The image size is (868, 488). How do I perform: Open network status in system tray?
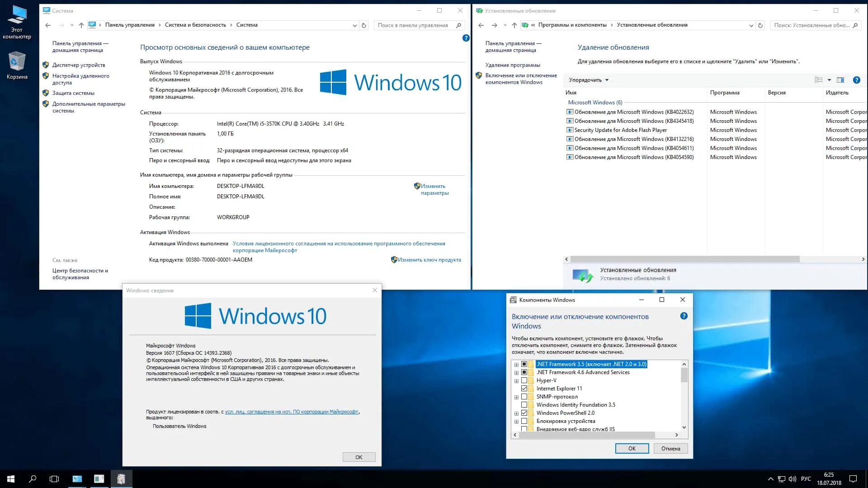click(782, 479)
